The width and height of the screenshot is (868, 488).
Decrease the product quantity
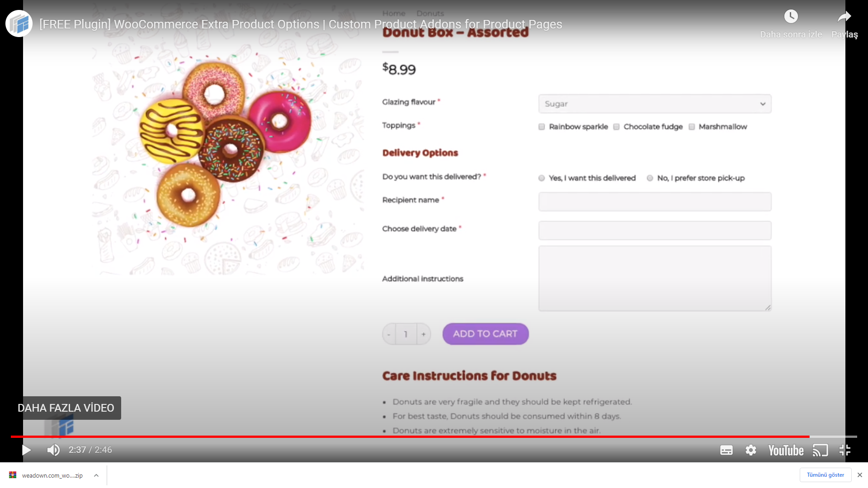389,334
